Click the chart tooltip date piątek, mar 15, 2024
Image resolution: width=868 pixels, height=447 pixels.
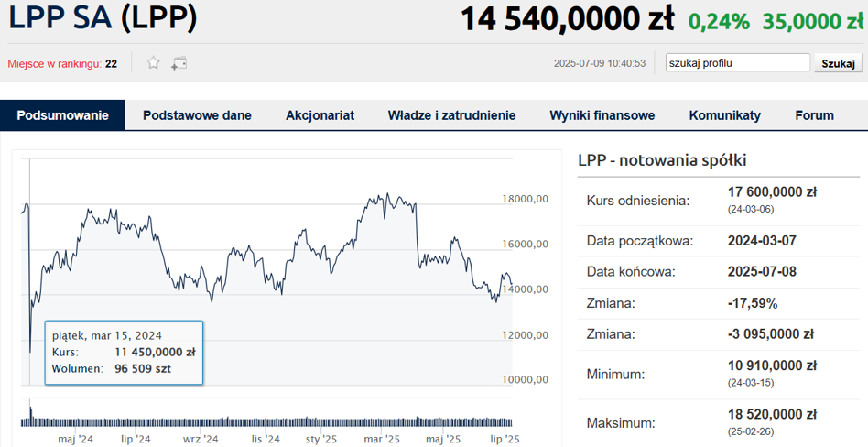[x=107, y=335]
